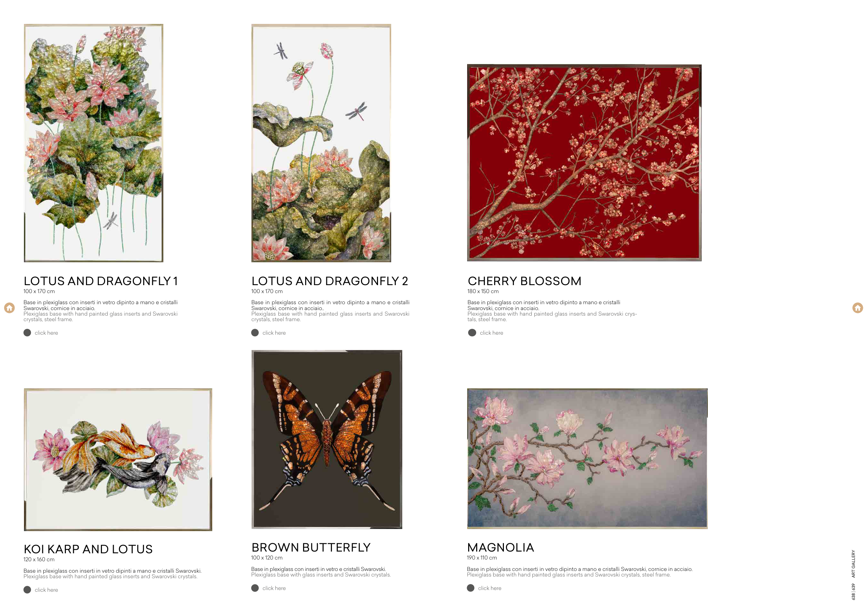
Task: Select the Lotus and Dragonfly 2 artwork image
Action: point(321,143)
